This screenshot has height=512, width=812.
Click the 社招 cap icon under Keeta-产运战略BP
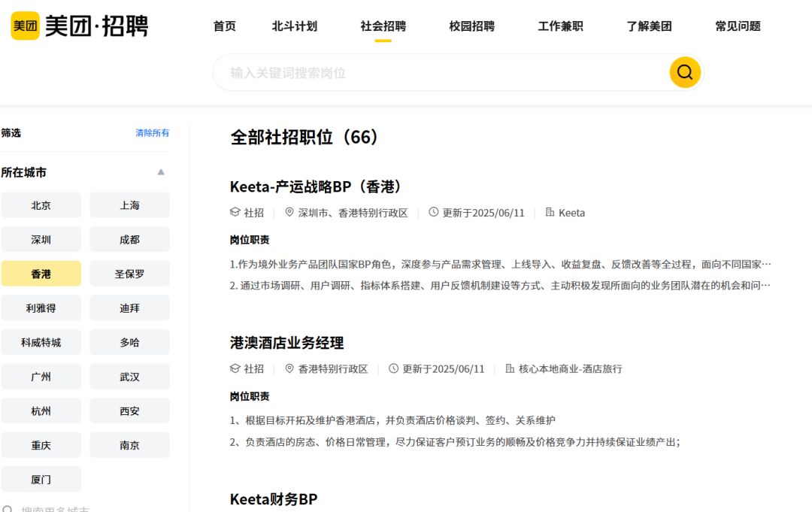pos(235,212)
